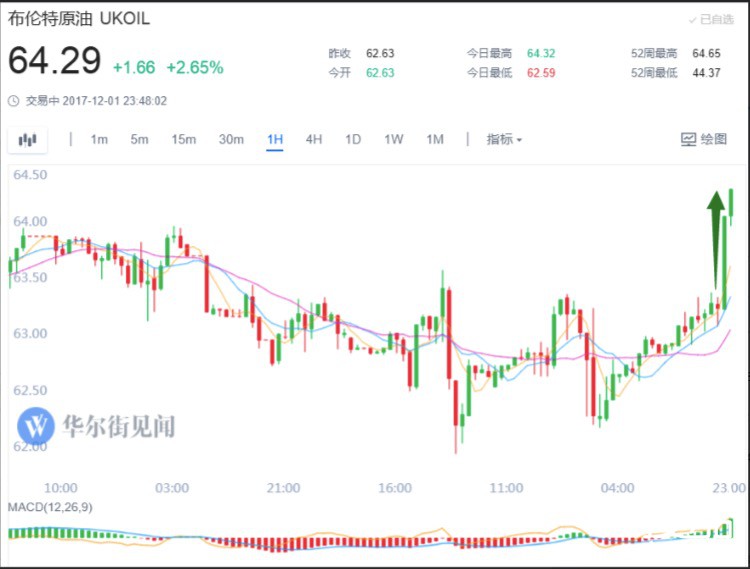Switch to the 1m interval tab
This screenshot has width=750, height=569.
click(99, 139)
